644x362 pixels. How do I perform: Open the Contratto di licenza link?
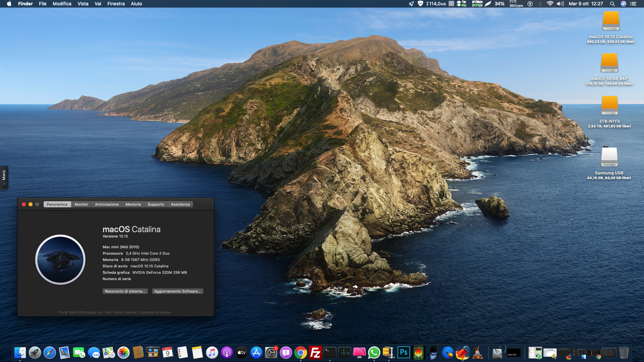click(155, 312)
